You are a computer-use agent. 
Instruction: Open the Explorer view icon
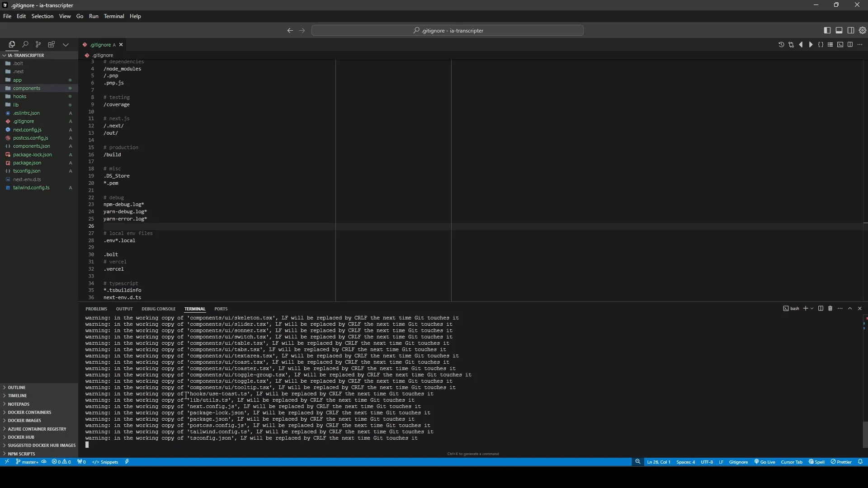12,44
